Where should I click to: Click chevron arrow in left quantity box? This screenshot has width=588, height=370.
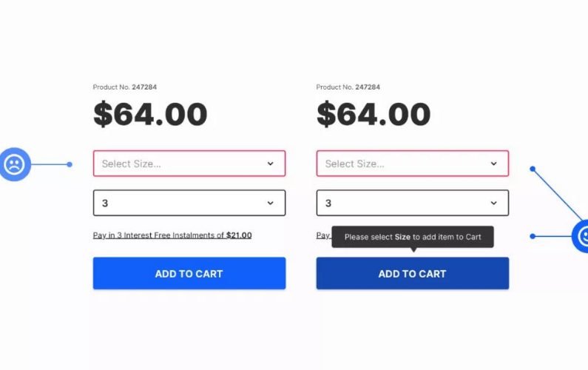coord(271,203)
